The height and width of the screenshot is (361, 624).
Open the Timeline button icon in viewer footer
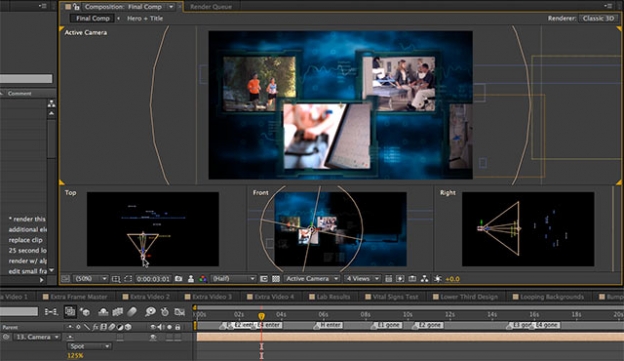pos(412,279)
